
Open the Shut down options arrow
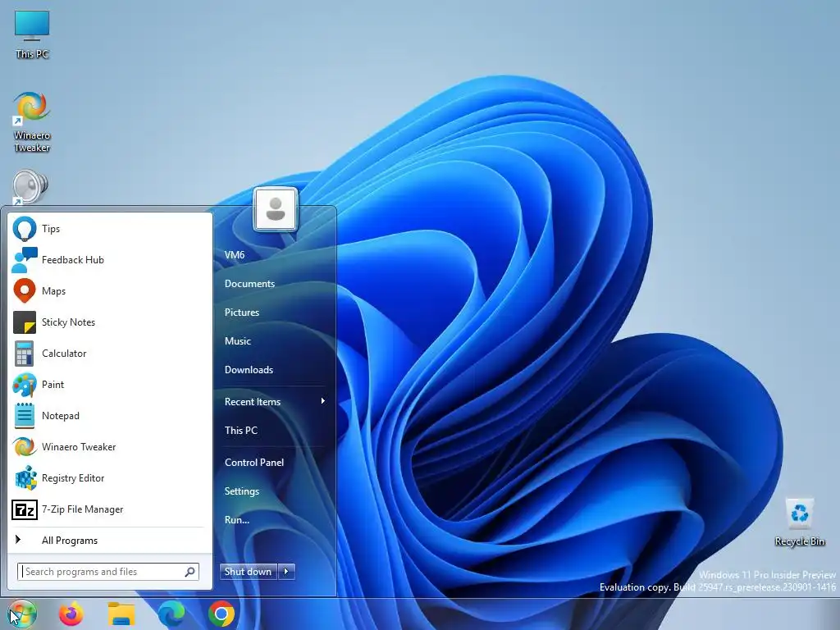point(286,572)
